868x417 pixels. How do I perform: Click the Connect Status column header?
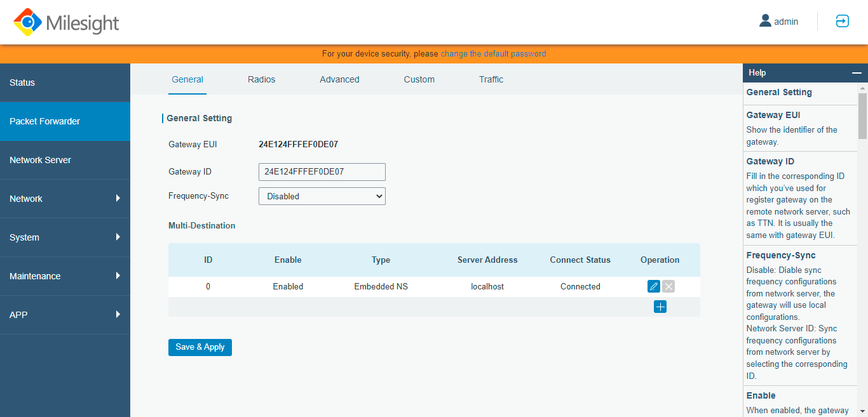[x=580, y=260]
